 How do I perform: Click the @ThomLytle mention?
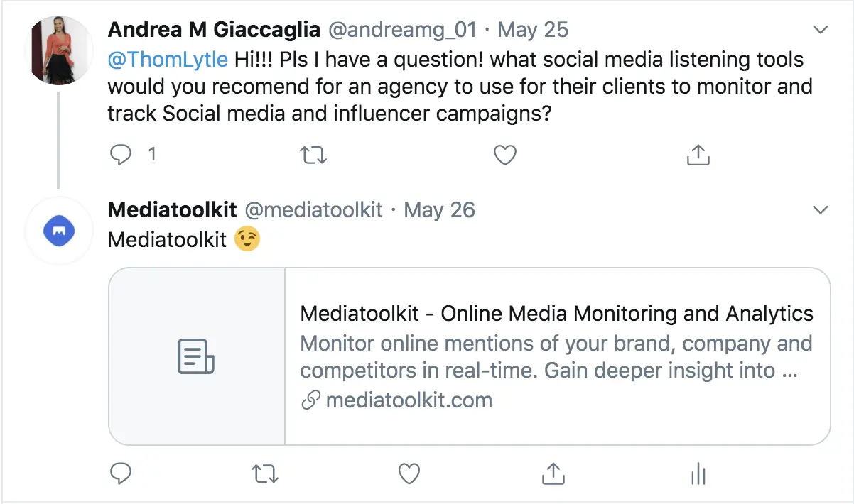[168, 59]
